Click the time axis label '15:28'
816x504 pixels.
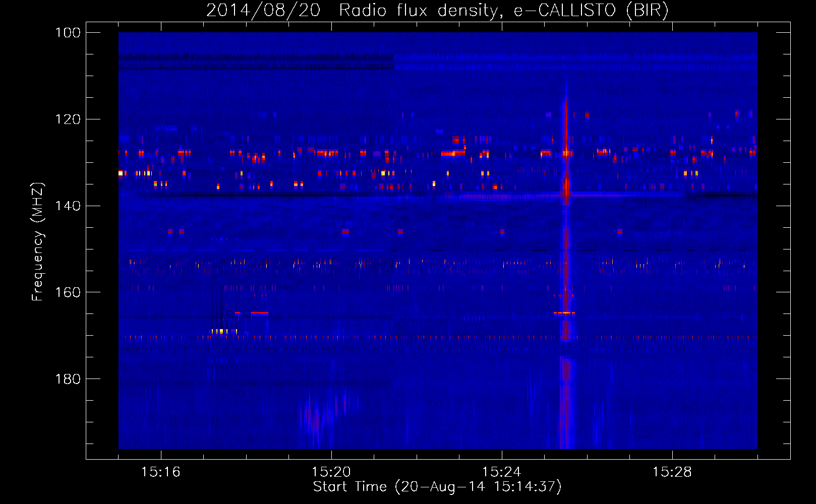click(672, 472)
